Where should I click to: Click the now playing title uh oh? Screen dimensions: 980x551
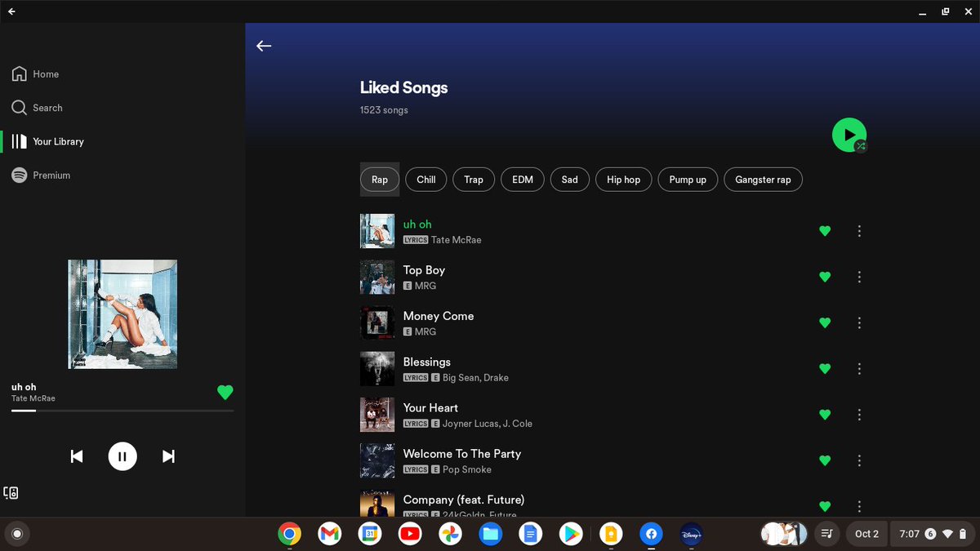pos(24,387)
